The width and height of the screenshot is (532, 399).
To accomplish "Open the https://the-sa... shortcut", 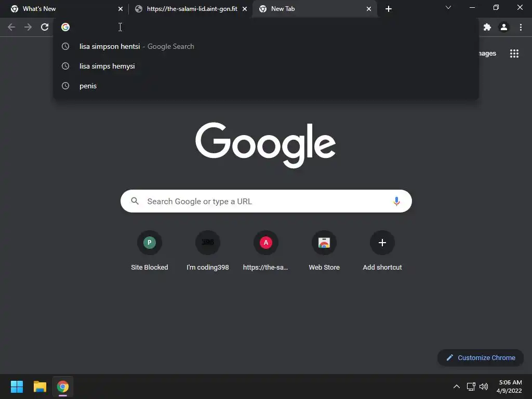I will pos(265,251).
